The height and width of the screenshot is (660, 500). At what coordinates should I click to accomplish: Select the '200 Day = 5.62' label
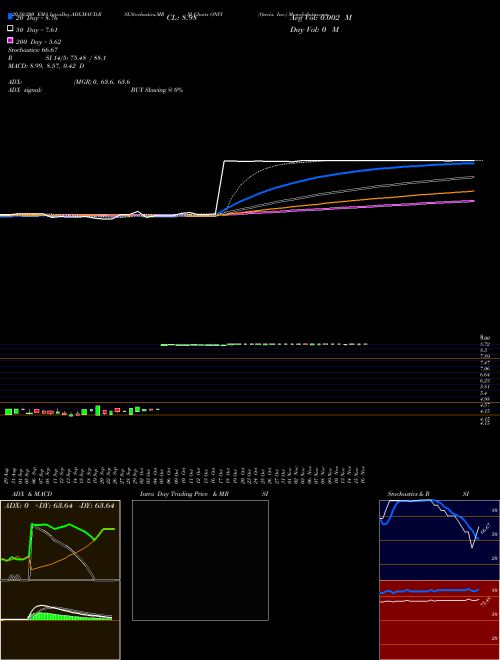[x=39, y=42]
